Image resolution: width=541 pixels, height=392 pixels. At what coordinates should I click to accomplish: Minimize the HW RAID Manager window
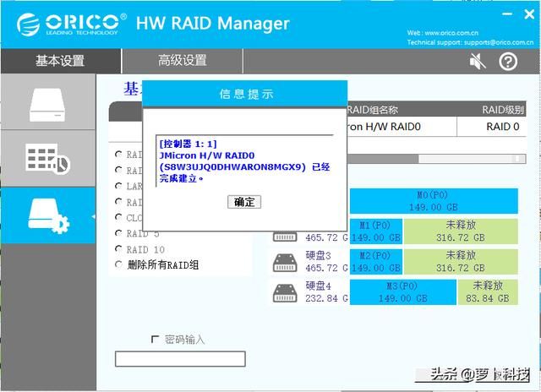507,14
